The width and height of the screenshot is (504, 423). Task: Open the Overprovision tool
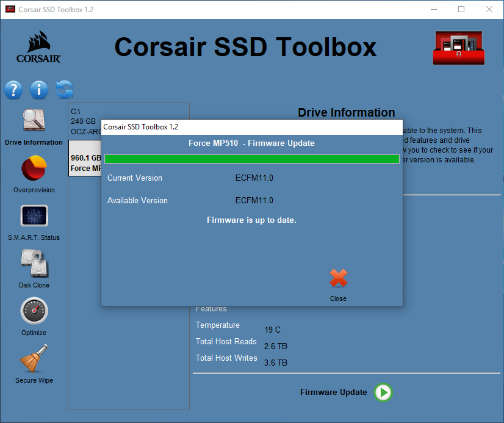34,169
